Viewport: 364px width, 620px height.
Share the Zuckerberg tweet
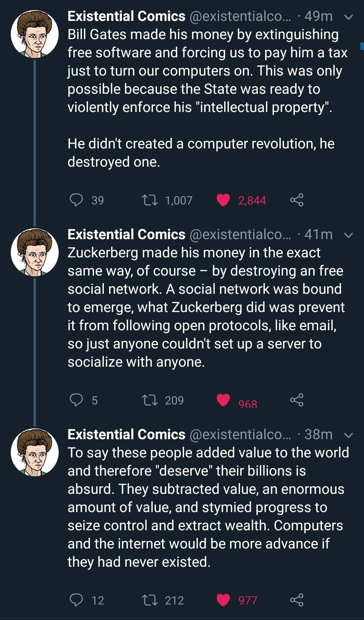297,400
